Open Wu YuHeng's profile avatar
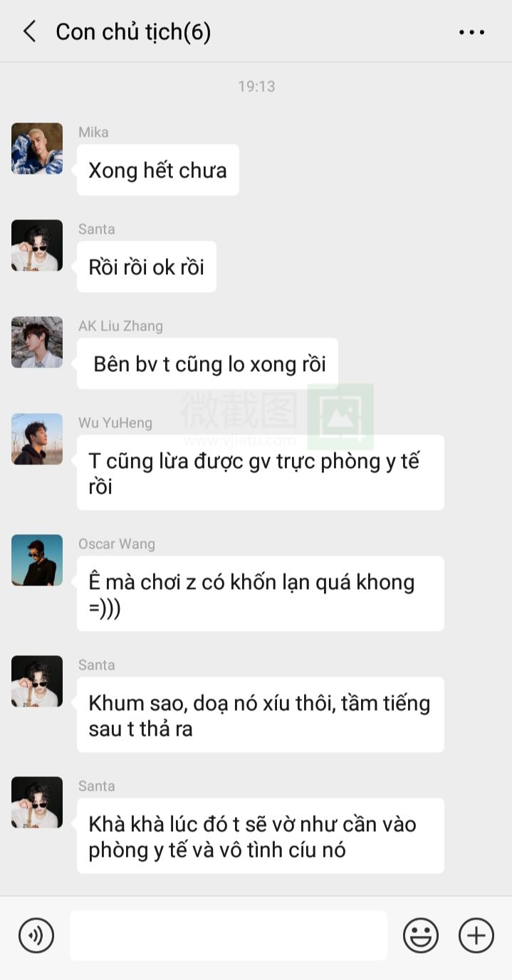This screenshot has height=980, width=512. (x=37, y=439)
